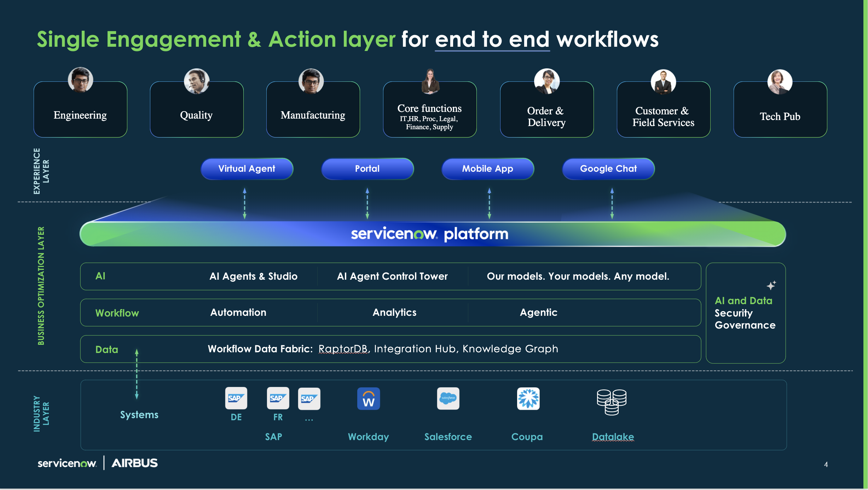Click the Core functions card subtitle text

pos(429,123)
